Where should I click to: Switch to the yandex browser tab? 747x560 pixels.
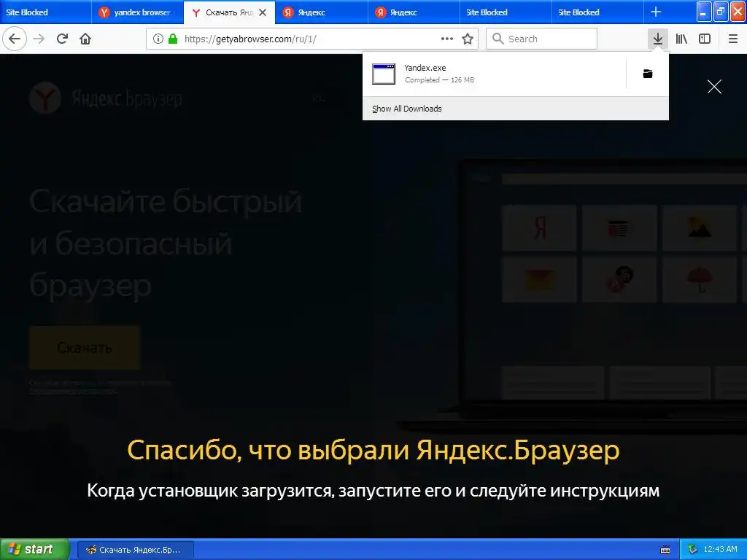[x=137, y=12]
